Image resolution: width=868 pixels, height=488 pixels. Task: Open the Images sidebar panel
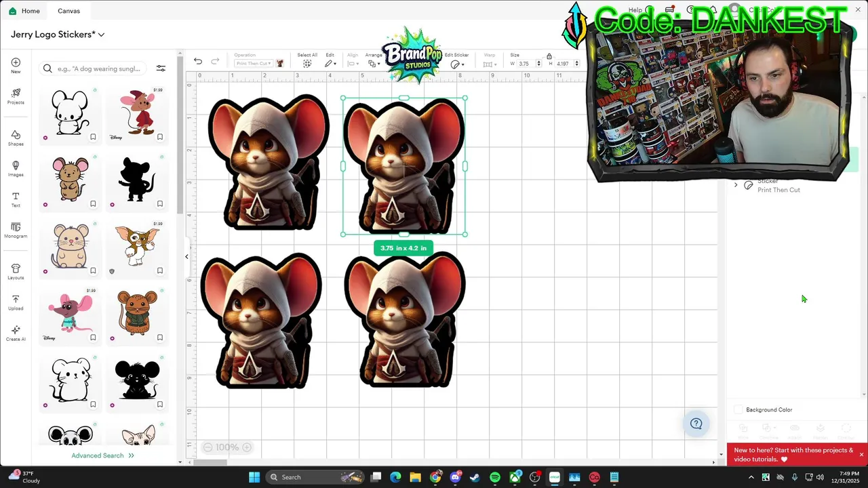[16, 169]
